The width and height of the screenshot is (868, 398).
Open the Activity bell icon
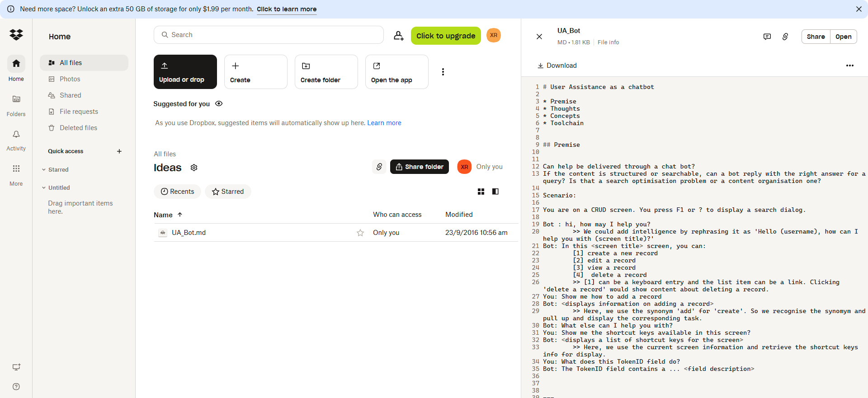click(16, 135)
